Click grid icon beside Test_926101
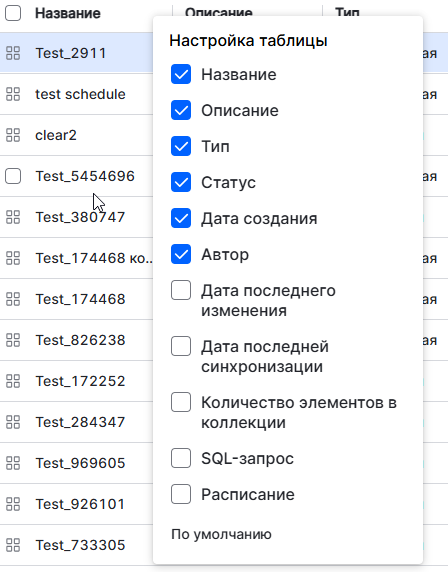448x572 pixels. 13,504
